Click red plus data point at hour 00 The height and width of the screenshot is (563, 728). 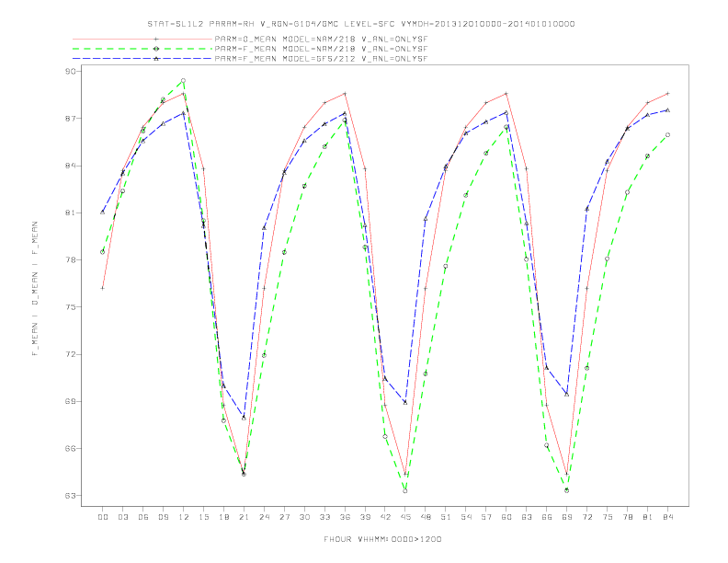pyautogui.click(x=103, y=288)
